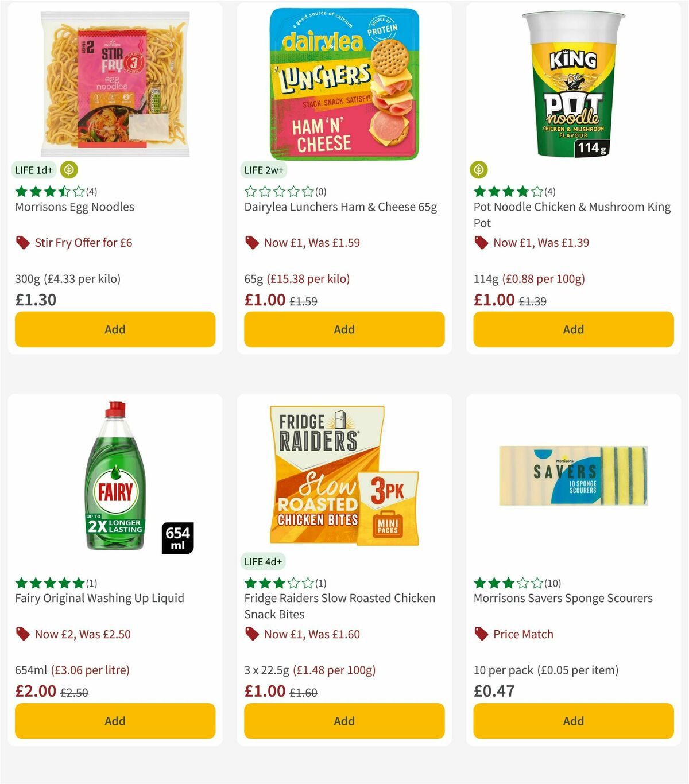Click the red tag icon next to Price Match
This screenshot has width=689, height=784.
pos(481,634)
